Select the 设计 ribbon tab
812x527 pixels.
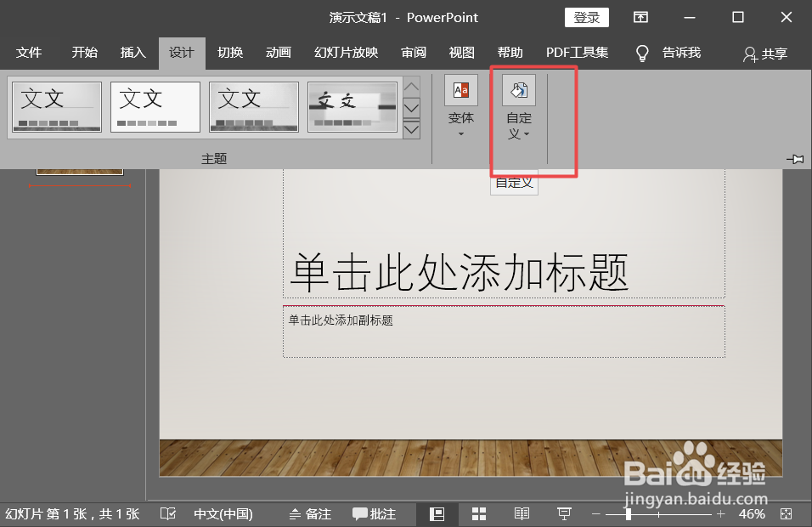click(x=182, y=53)
